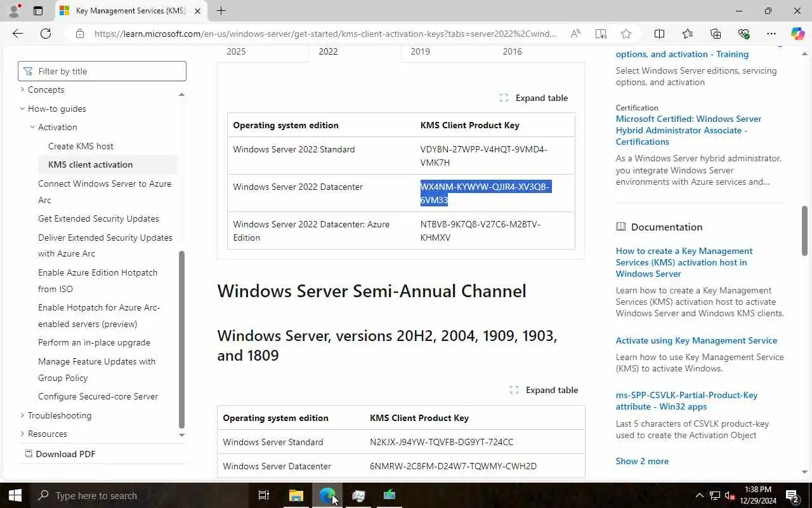Expand the Server 2022 keys table
The image size is (812, 508).
pos(534,98)
